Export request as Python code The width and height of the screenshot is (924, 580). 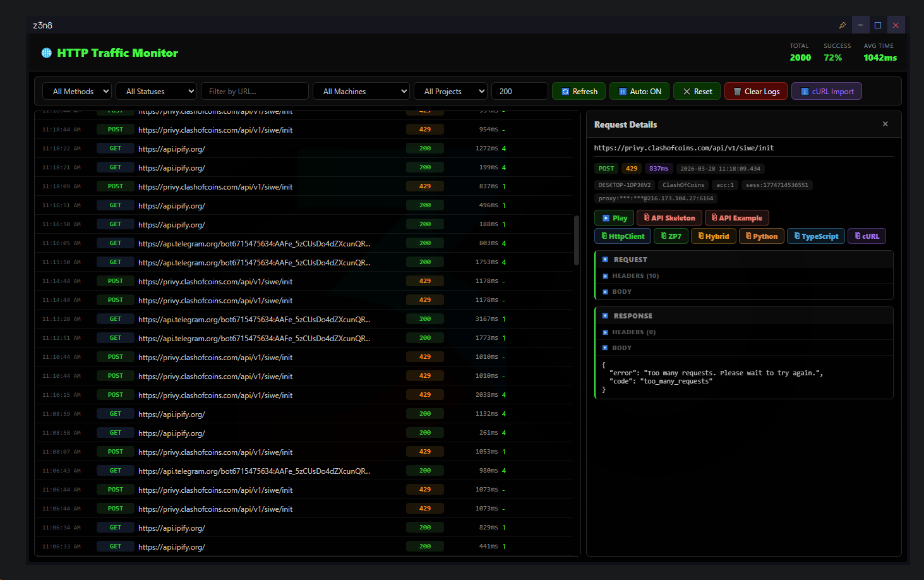pyautogui.click(x=761, y=236)
